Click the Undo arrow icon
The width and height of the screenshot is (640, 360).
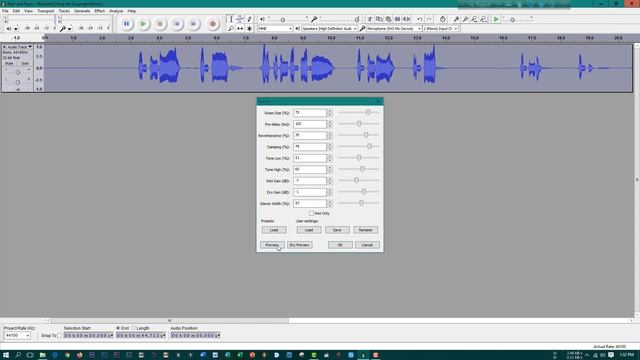click(x=420, y=19)
